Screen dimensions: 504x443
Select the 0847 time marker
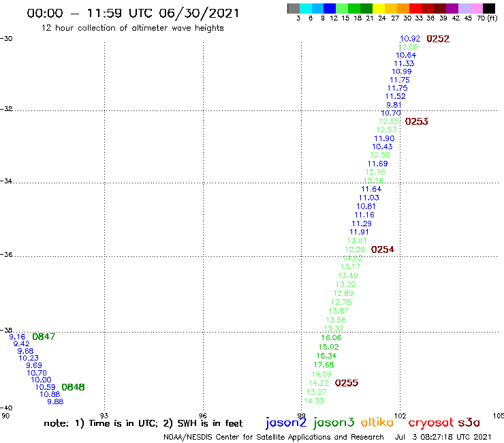(44, 337)
